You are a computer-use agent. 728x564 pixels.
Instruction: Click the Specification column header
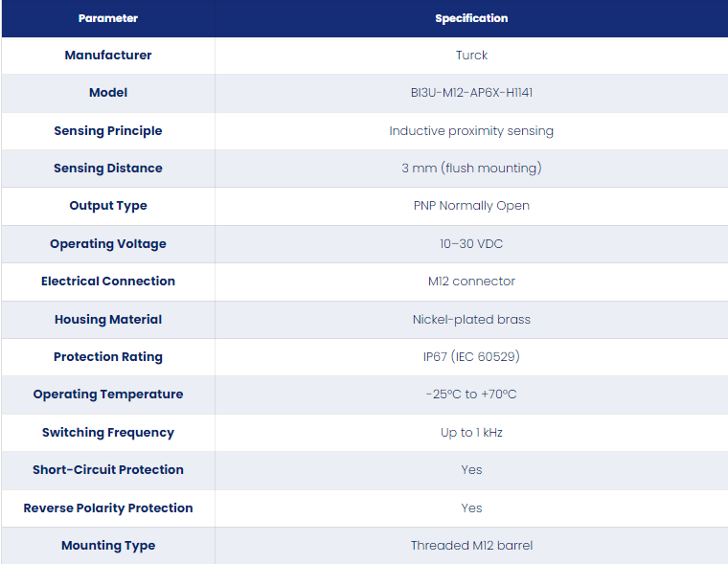coord(471,18)
